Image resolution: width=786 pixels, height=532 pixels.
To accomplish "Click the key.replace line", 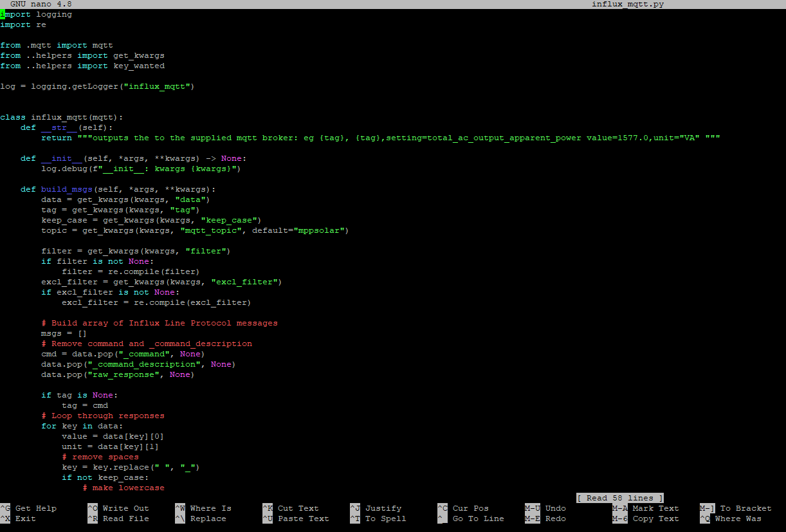I will [131, 467].
